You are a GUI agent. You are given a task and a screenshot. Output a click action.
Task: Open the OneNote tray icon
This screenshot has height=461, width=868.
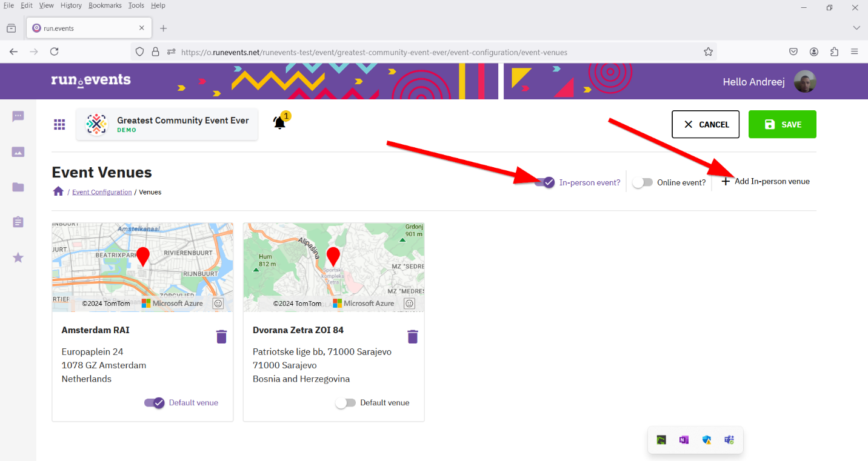[x=684, y=440]
